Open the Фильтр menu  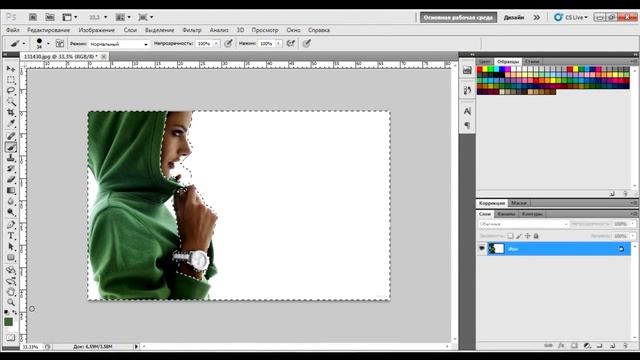[192, 30]
